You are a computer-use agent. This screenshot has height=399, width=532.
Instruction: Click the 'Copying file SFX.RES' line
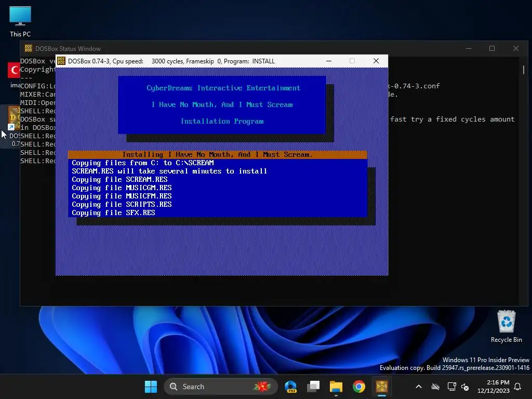tap(113, 212)
